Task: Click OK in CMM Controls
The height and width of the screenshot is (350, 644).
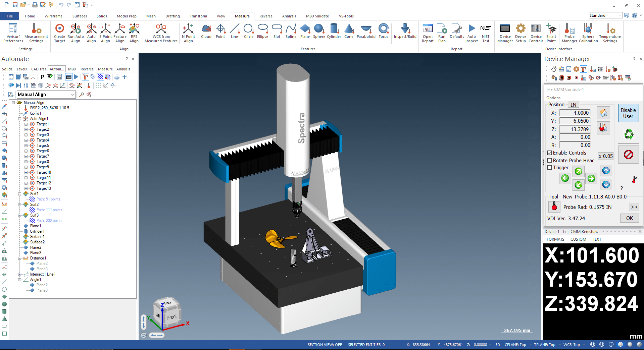Action: (629, 218)
